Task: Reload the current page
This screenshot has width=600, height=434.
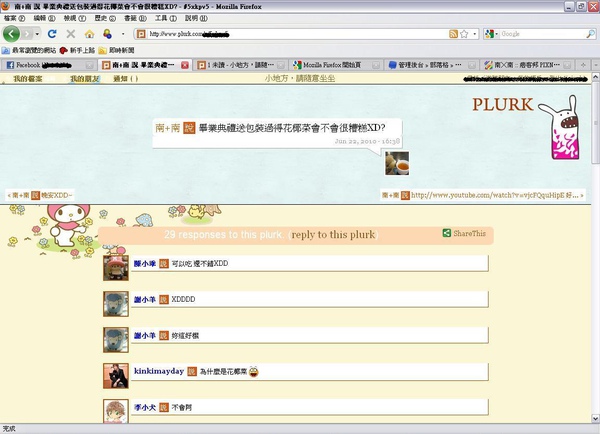Action: [x=52, y=34]
